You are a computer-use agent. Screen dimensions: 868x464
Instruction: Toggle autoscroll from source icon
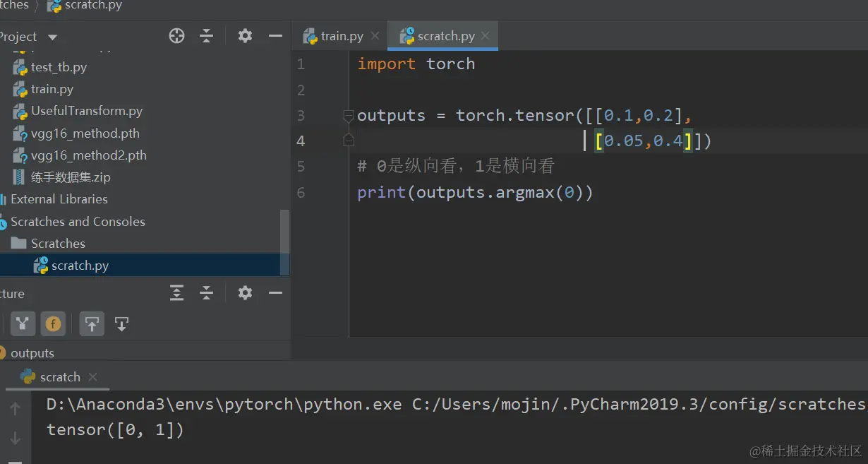coord(121,324)
